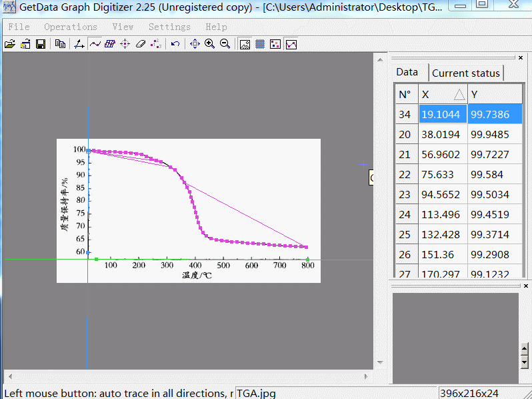Click the zoom in magnifier
Screen dimensions: 532x399
tap(209, 44)
